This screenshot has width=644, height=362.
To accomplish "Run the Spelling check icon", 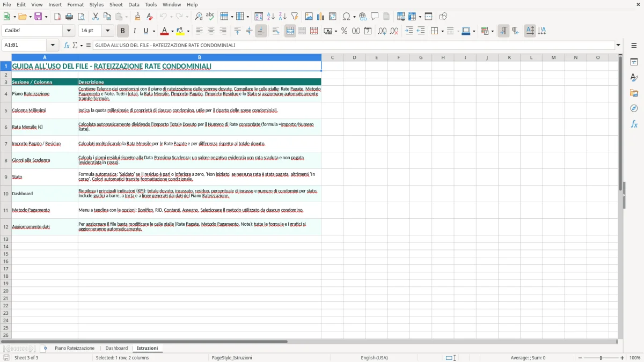I will pos(210,17).
